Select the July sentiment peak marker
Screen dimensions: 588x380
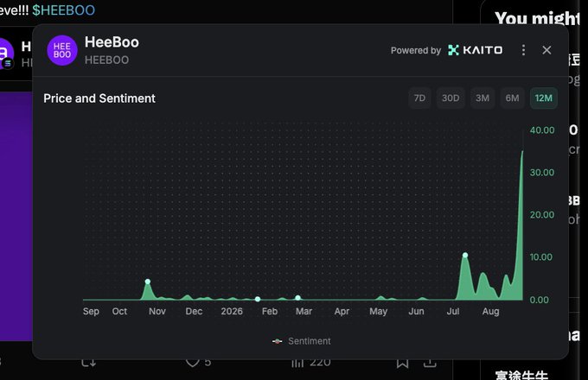(465, 256)
